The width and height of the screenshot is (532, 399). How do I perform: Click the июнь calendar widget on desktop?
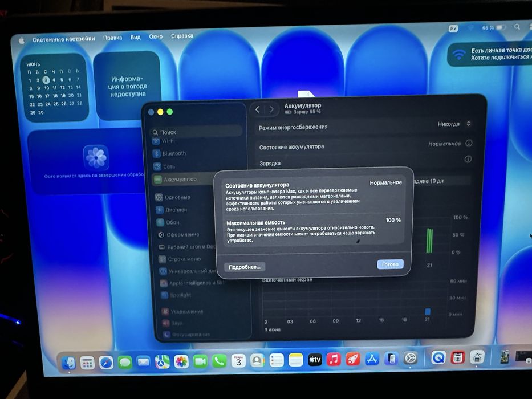(x=54, y=88)
